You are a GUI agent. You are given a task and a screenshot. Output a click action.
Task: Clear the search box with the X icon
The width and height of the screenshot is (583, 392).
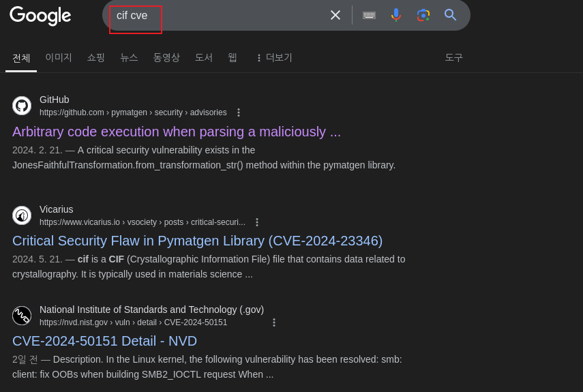(335, 15)
